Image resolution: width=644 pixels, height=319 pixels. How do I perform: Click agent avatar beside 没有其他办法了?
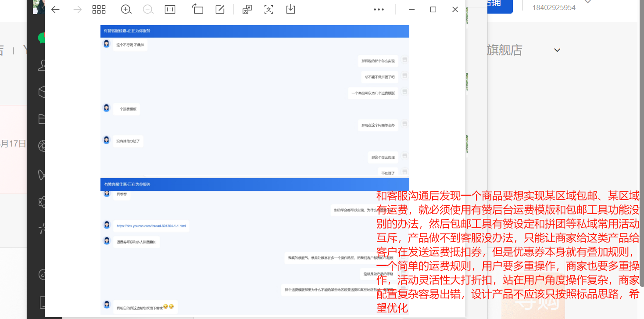(106, 140)
